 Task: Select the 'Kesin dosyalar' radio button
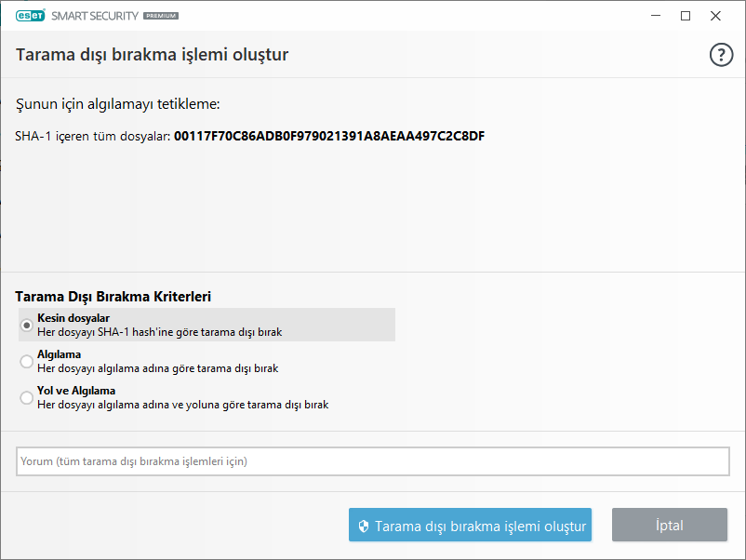pos(27,326)
